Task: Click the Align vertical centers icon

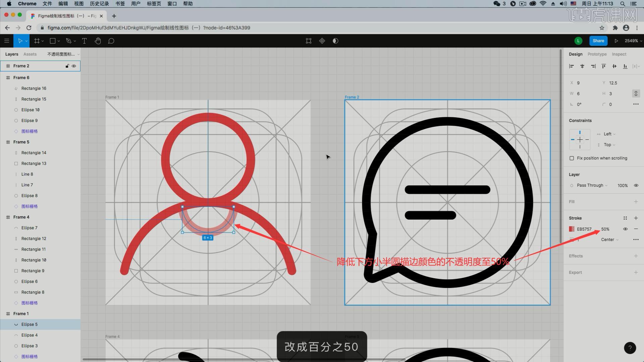Action: (x=614, y=66)
